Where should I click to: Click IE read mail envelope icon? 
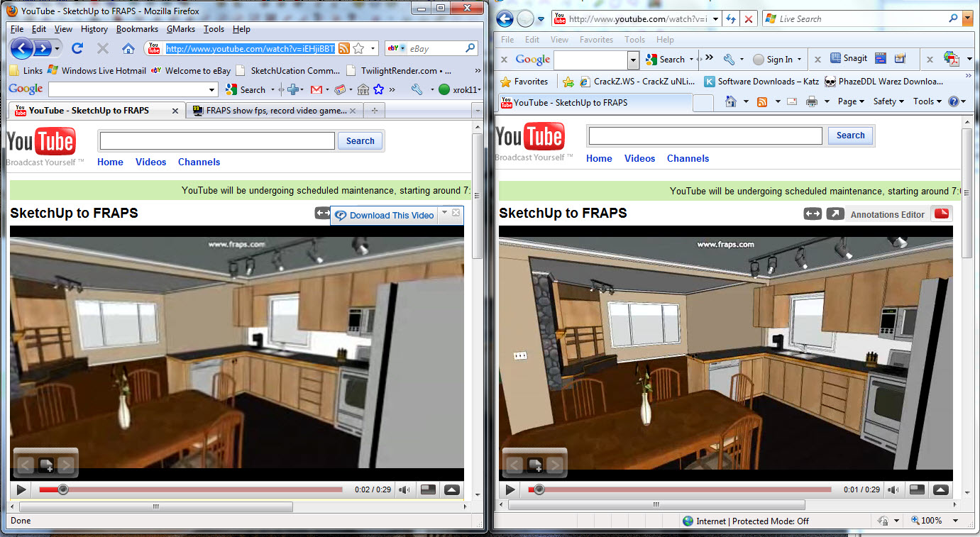[792, 102]
